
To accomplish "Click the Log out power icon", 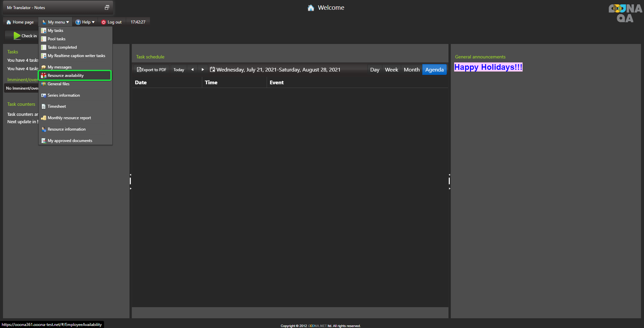I will click(x=104, y=22).
